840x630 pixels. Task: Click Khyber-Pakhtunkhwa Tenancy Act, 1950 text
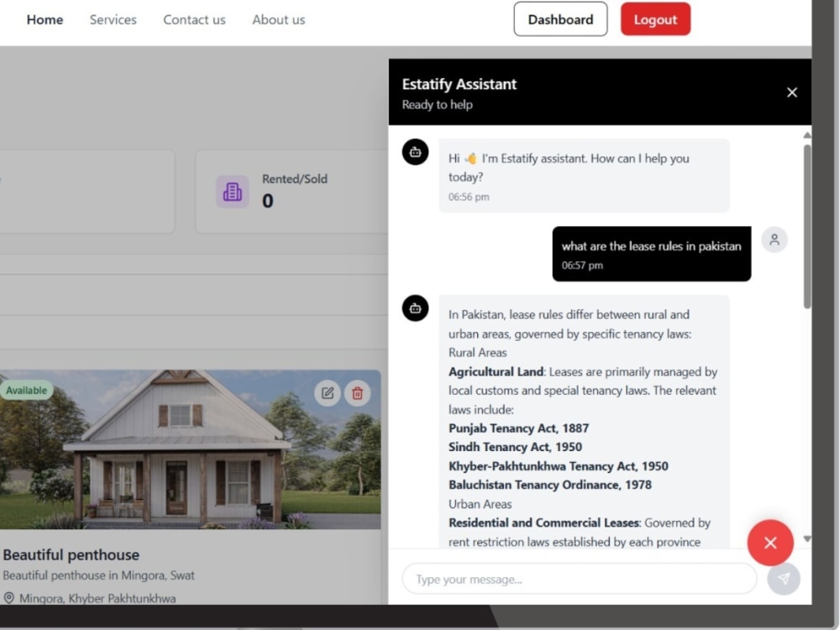(559, 466)
